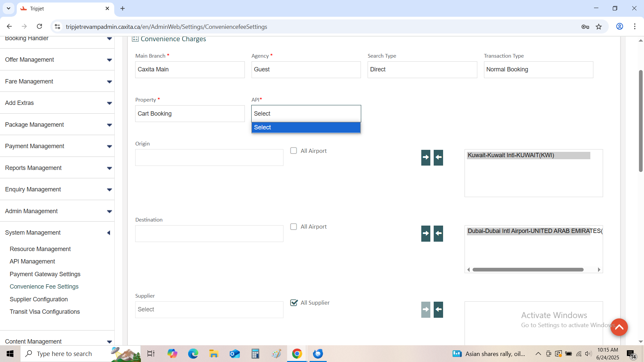Open Outlook from the Windows taskbar
Image resolution: width=644 pixels, height=362 pixels.
(x=234, y=354)
